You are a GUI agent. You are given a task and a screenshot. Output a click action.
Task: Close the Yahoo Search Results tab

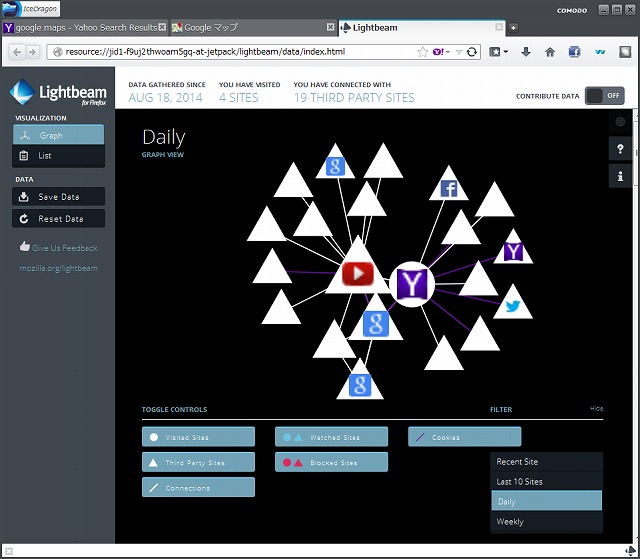pyautogui.click(x=162, y=27)
